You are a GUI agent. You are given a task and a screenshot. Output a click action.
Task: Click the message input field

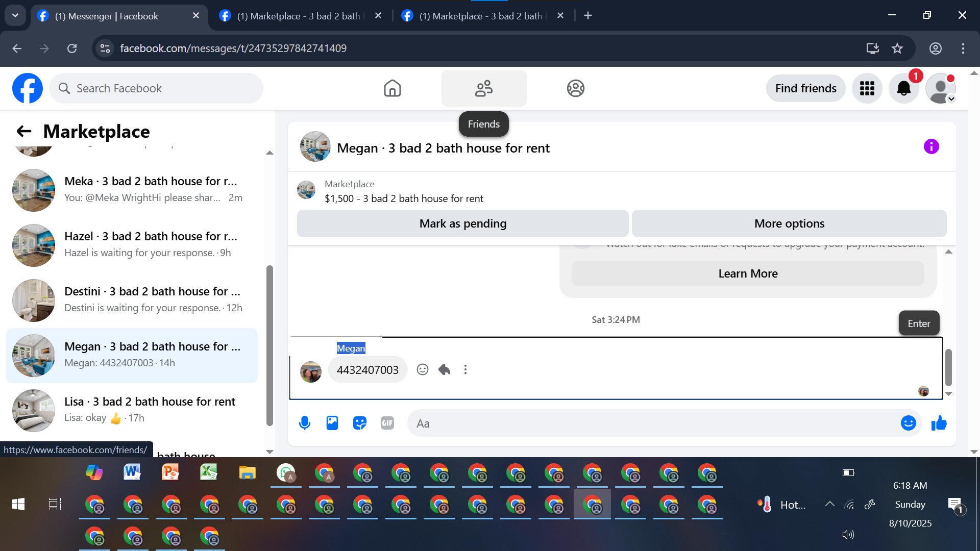click(x=653, y=423)
